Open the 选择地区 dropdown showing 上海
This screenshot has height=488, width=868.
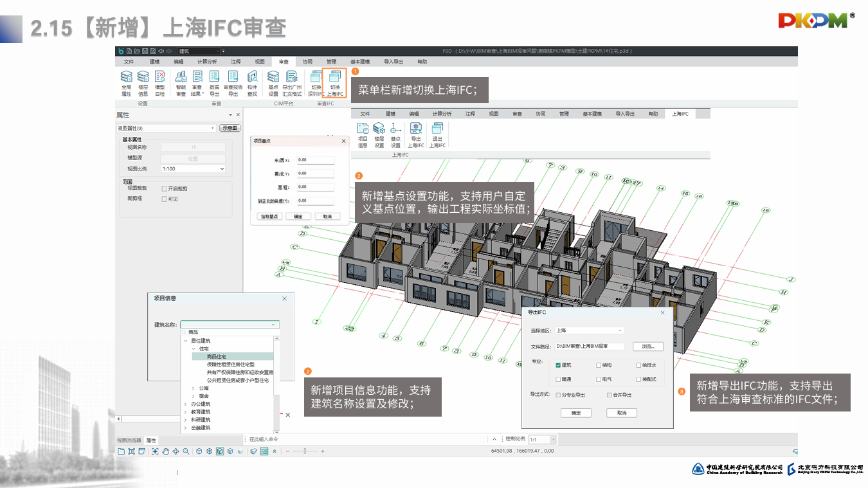point(590,330)
